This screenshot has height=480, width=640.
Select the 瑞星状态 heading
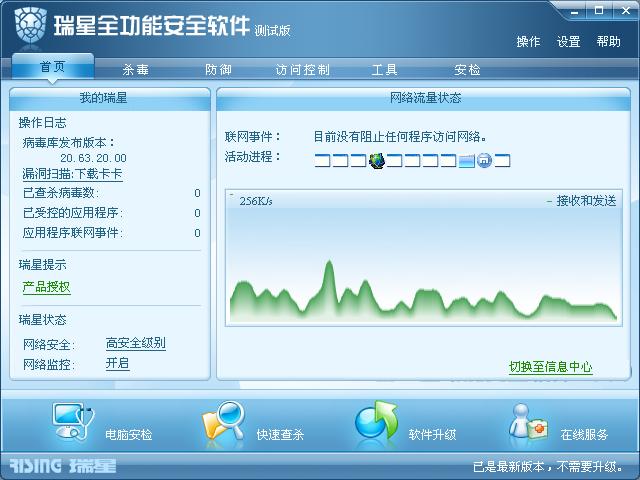pyautogui.click(x=42, y=320)
